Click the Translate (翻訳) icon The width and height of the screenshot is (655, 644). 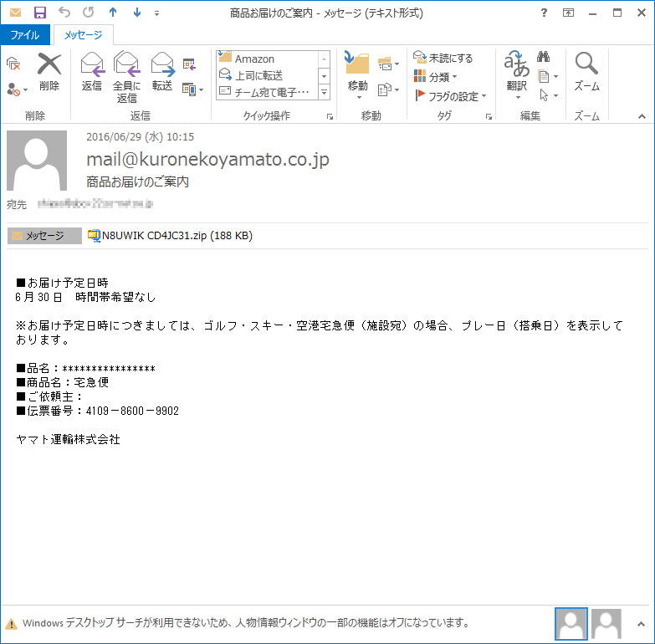pyautogui.click(x=517, y=72)
